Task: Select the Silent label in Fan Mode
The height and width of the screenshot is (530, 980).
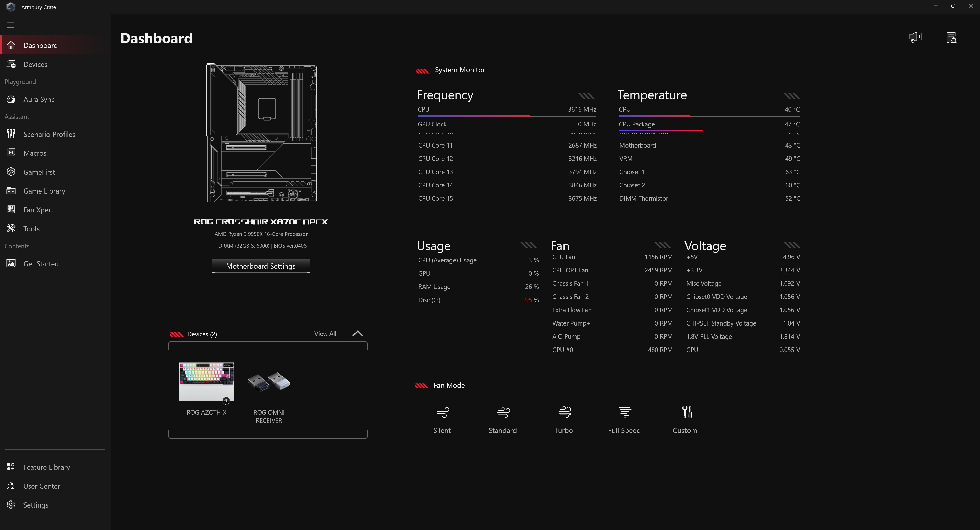Action: [442, 430]
